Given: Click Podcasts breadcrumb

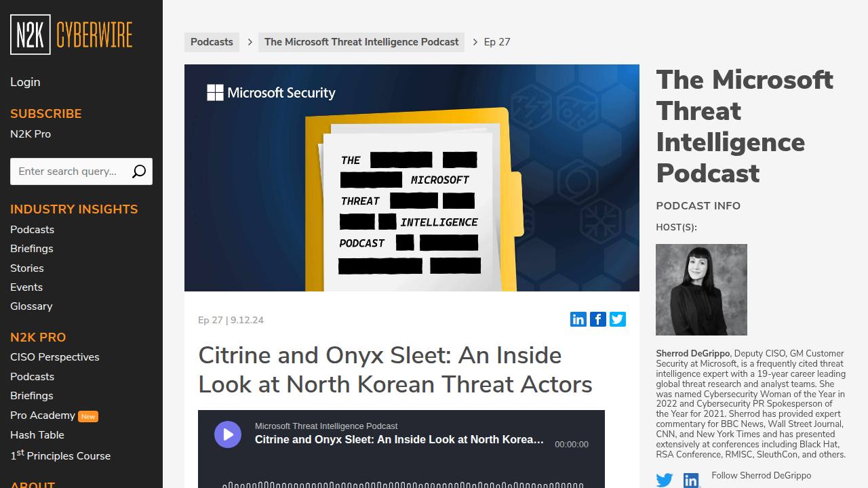Looking at the screenshot, I should (x=212, y=42).
